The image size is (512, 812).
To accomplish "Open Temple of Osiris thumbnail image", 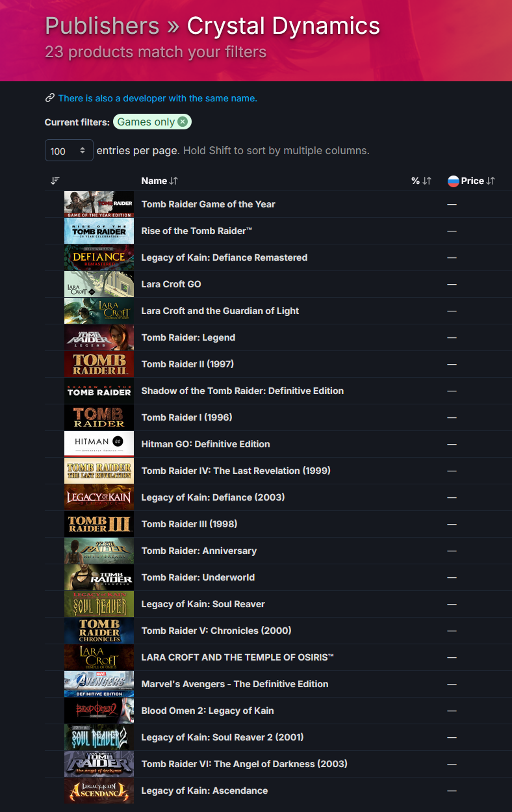I will coord(99,657).
